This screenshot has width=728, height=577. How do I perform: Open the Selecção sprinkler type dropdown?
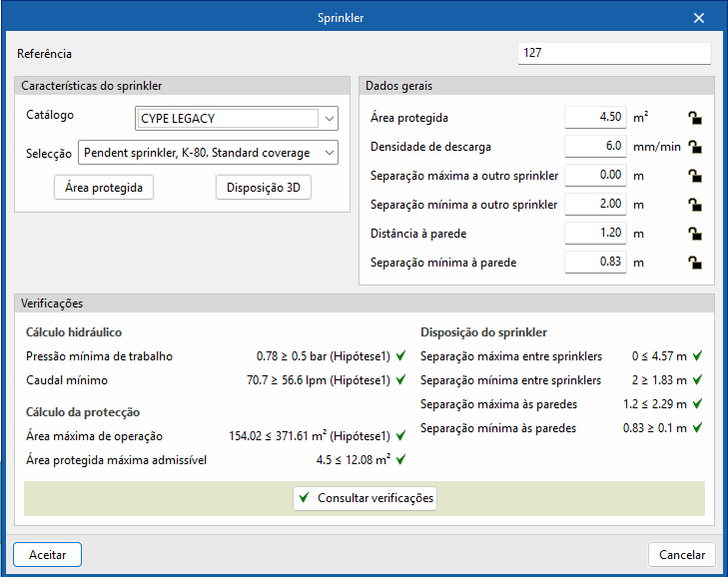pos(208,153)
